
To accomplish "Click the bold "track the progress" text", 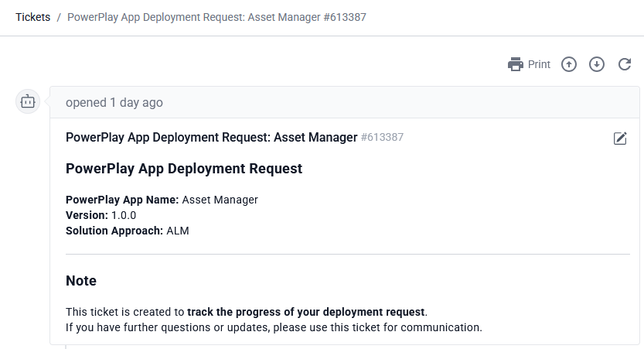I will pyautogui.click(x=305, y=312).
